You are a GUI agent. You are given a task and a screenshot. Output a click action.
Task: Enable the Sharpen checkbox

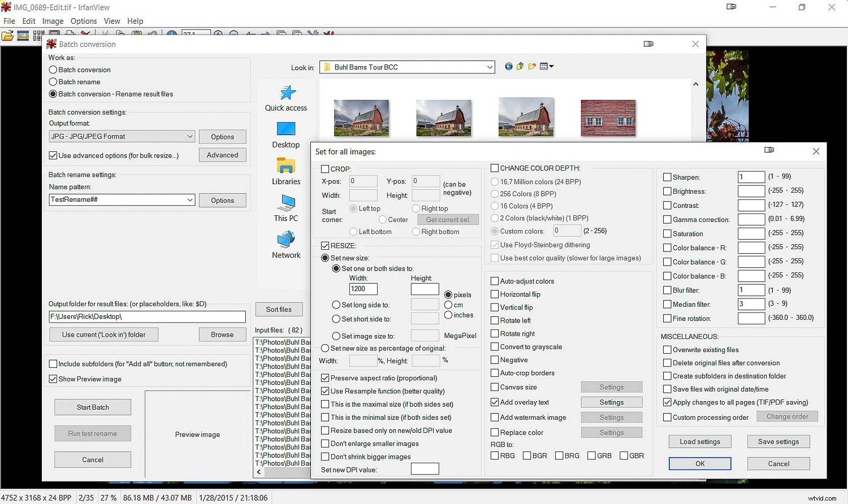tap(667, 177)
